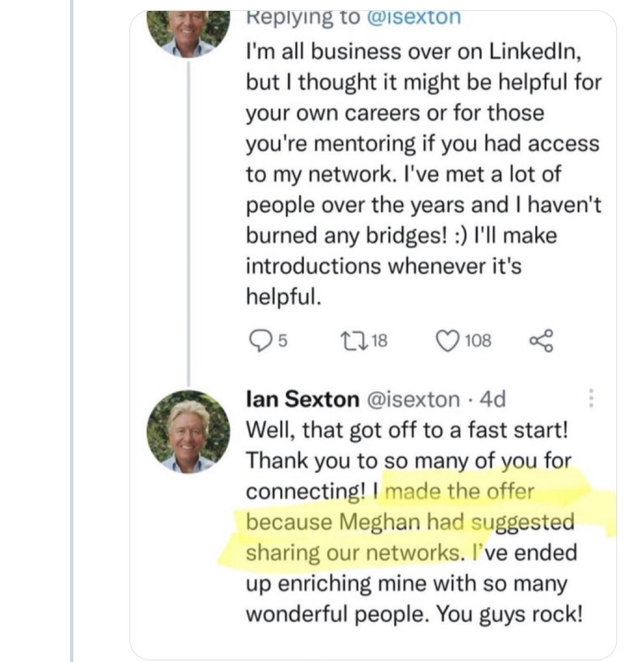Open the three-dot menu on Ian Sexton's tweet
Screen dimensions: 644x662
(591, 399)
